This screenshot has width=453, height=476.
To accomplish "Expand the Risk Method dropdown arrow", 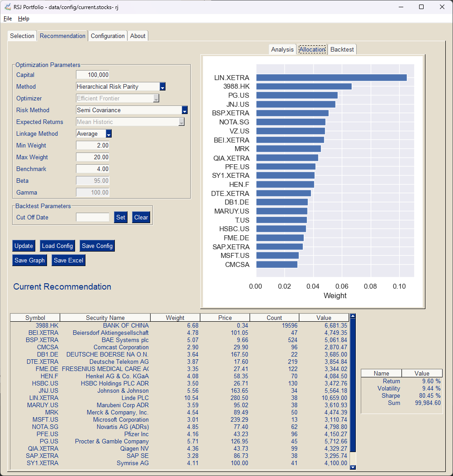I will tap(184, 110).
